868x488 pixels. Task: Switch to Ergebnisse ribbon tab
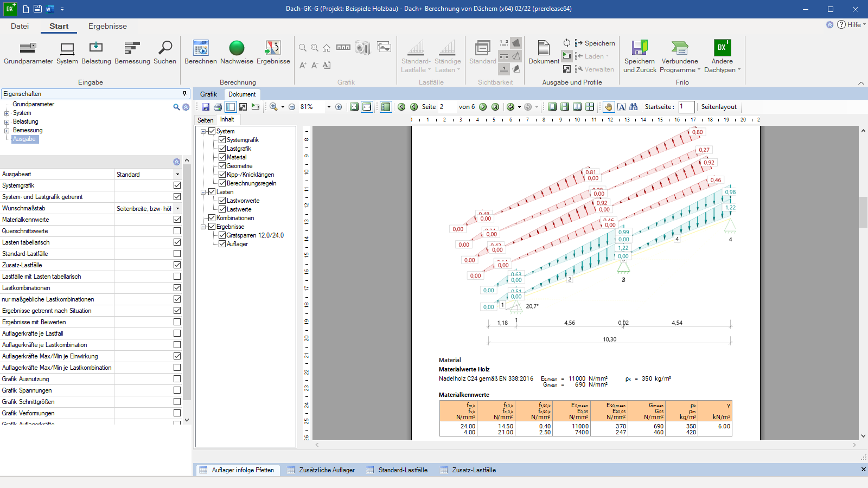click(107, 26)
